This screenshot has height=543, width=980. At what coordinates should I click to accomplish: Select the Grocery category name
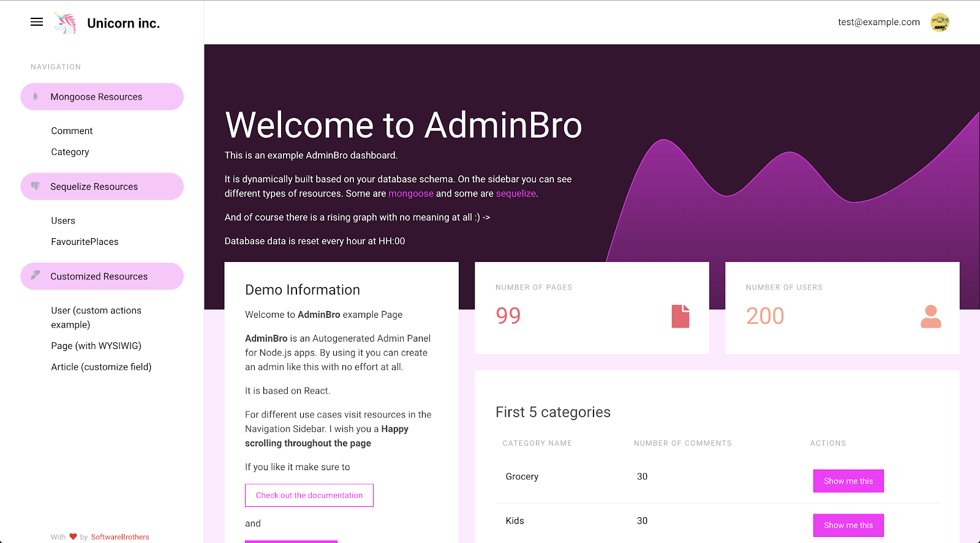[x=522, y=476]
